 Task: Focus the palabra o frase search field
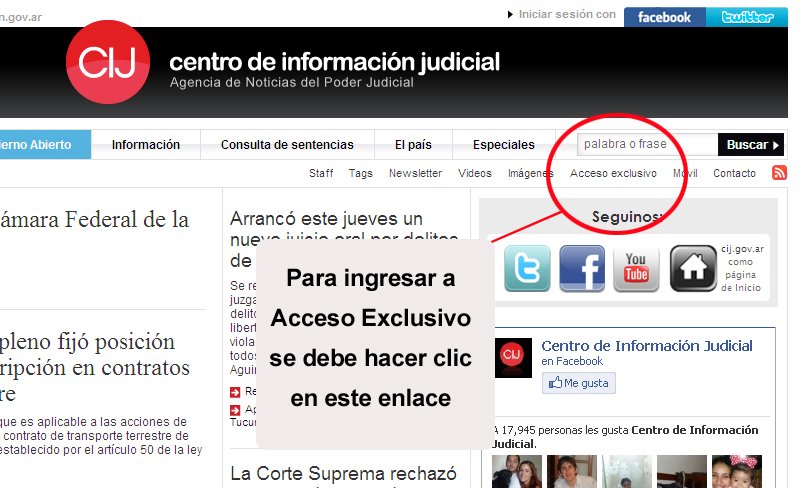[x=647, y=145]
